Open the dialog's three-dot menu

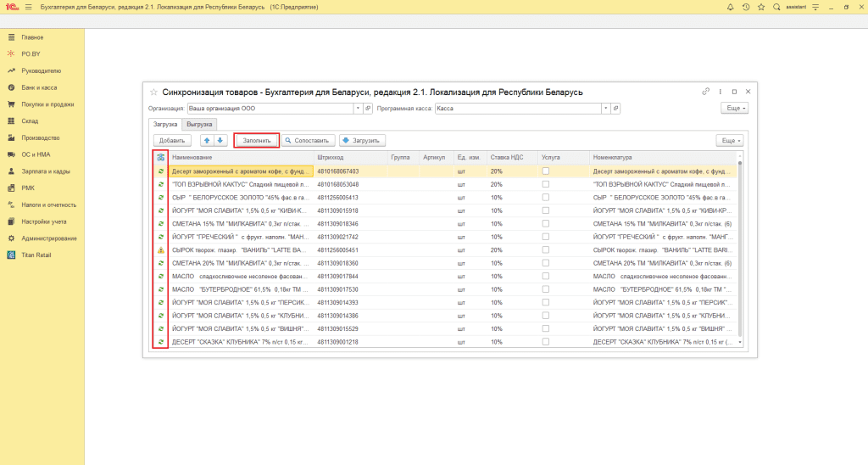(721, 92)
